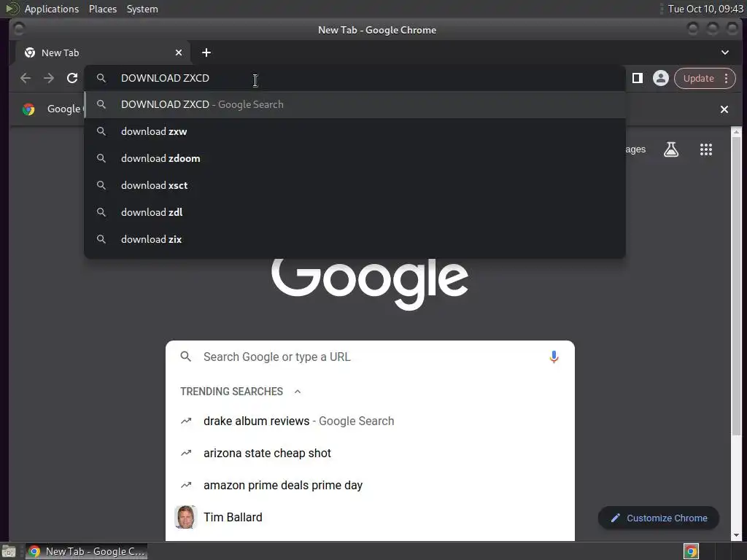
Task: Select suggestion download zdoom
Action: coord(355,158)
